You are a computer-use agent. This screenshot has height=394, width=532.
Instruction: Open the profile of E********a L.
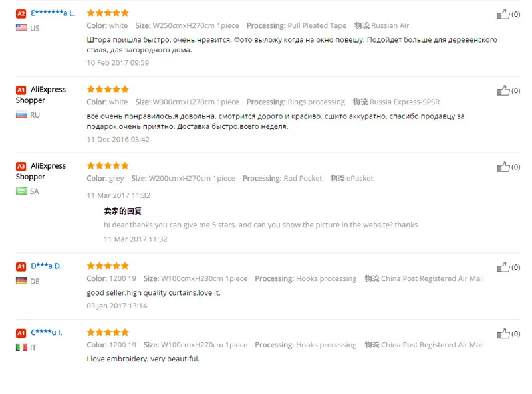pos(53,13)
